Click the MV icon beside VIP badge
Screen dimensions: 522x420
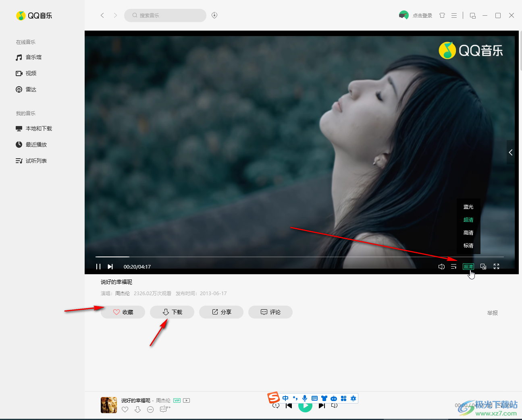pos(186,400)
